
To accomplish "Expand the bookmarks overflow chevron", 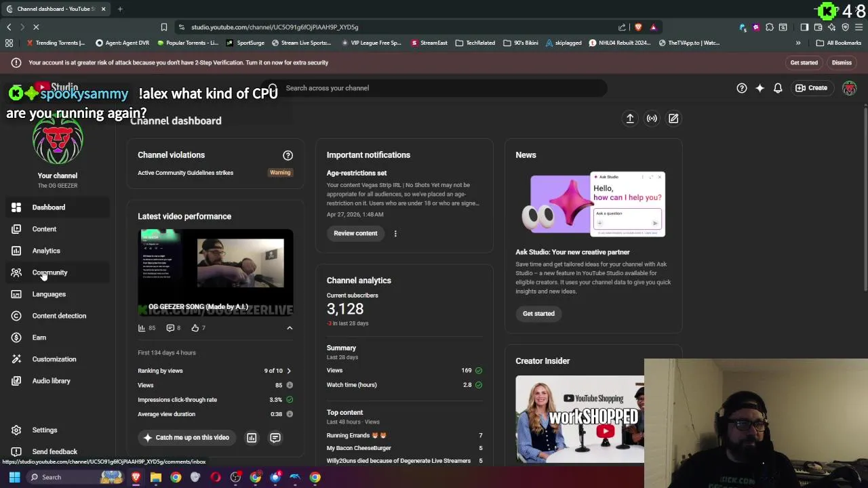I will [798, 43].
